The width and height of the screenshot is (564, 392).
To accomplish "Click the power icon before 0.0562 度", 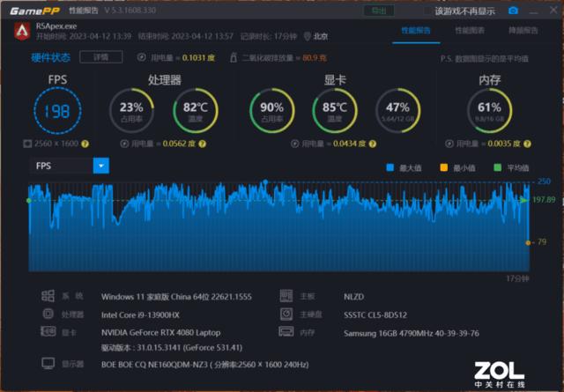I will 124,144.
